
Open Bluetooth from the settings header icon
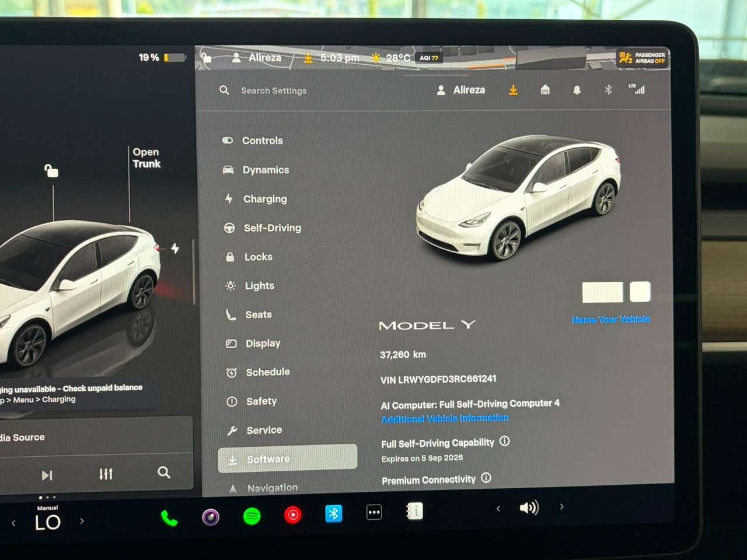coord(608,90)
